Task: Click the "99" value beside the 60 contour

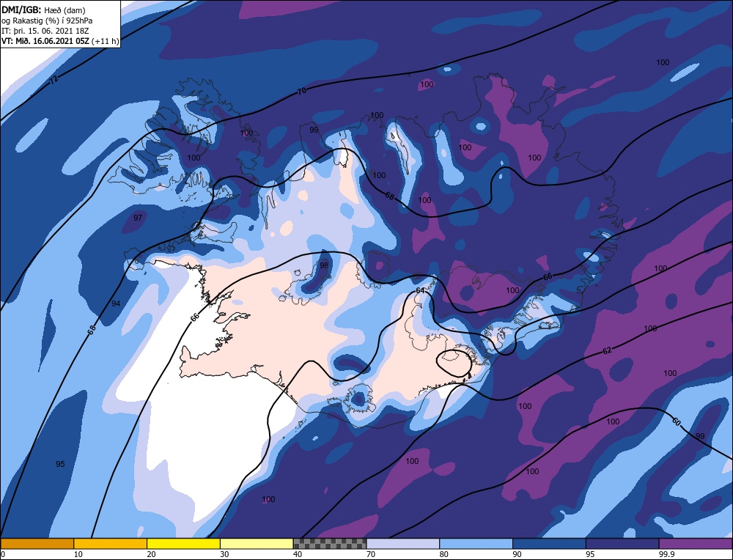Action: [x=700, y=437]
